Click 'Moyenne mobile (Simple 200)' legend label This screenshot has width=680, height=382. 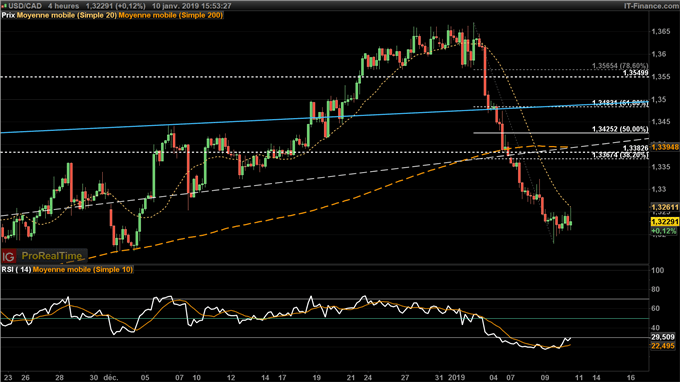point(171,15)
